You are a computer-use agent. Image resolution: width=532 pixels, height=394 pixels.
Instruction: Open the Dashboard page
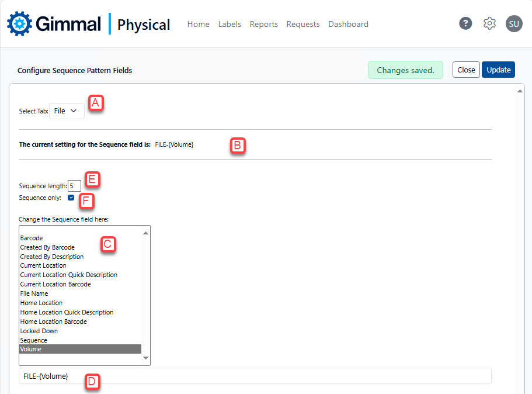pyautogui.click(x=348, y=24)
